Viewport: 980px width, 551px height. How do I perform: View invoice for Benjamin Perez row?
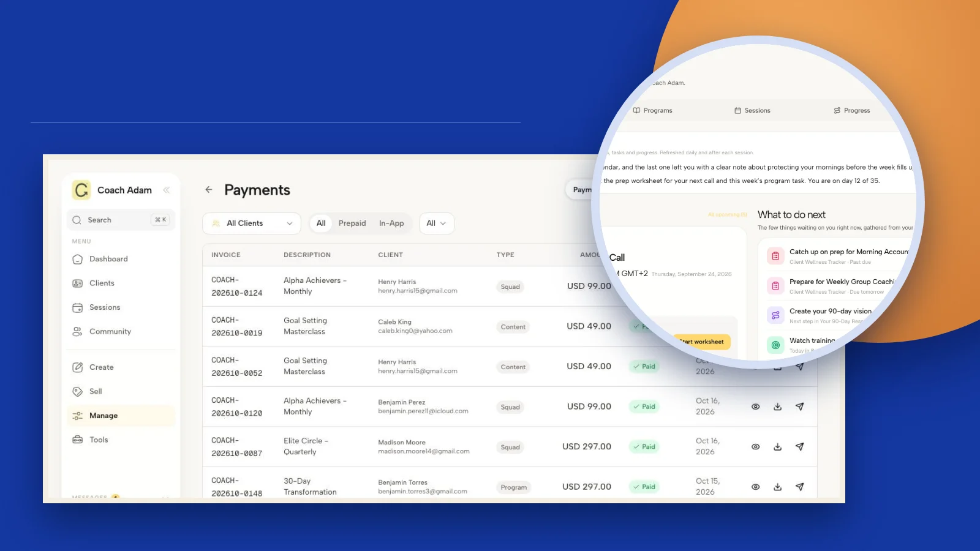tap(756, 407)
